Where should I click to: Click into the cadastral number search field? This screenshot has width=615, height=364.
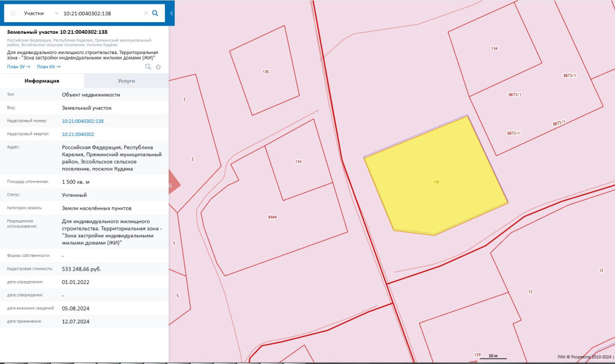pyautogui.click(x=101, y=13)
